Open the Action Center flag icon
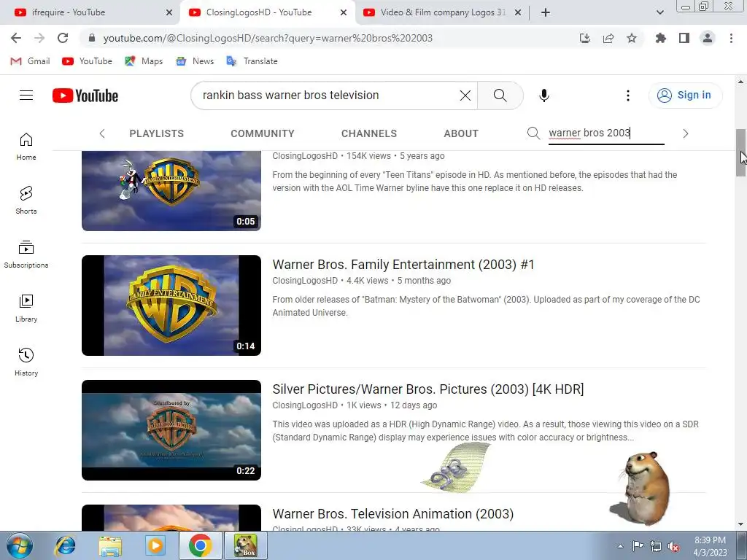Screen dimensions: 747x560 [x=638, y=546]
